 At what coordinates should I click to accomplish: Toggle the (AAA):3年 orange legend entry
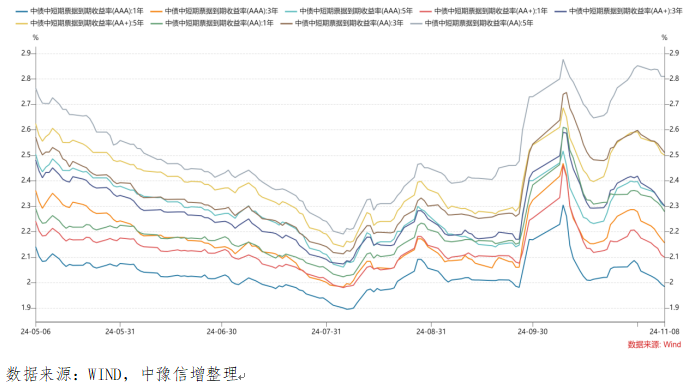pyautogui.click(x=214, y=11)
